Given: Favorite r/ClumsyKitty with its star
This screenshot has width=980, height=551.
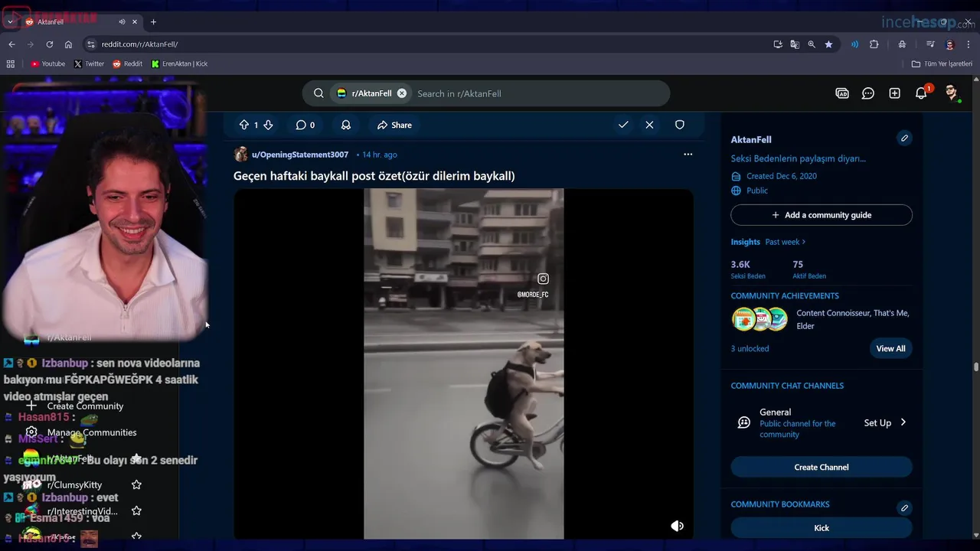Looking at the screenshot, I should [136, 484].
